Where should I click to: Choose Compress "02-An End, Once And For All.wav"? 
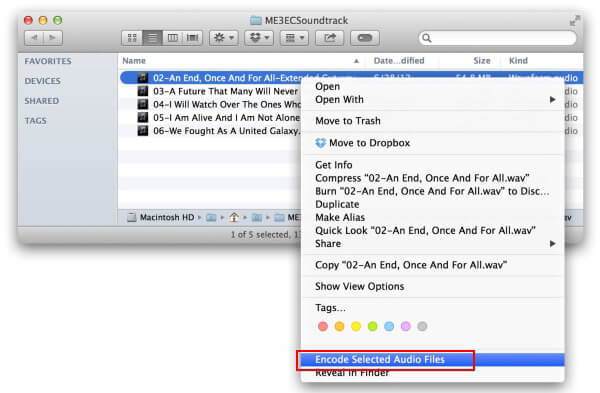pyautogui.click(x=433, y=178)
